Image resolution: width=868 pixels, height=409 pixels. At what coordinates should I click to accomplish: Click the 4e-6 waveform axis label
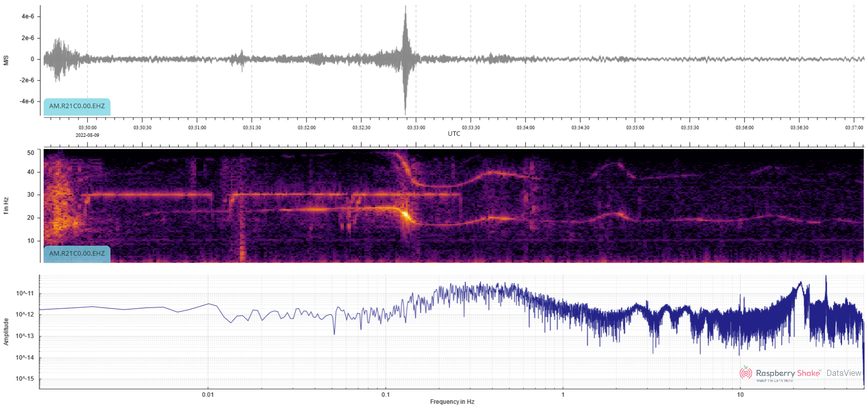(x=28, y=17)
